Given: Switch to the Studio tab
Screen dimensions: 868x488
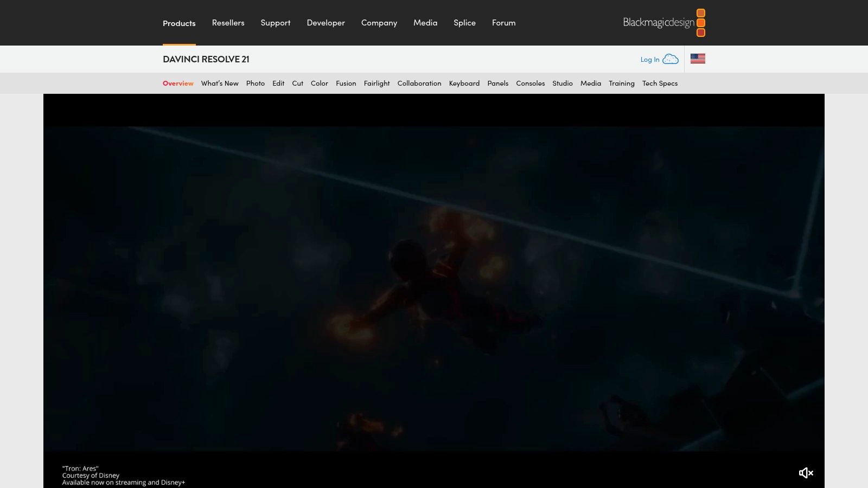Looking at the screenshot, I should click(563, 84).
